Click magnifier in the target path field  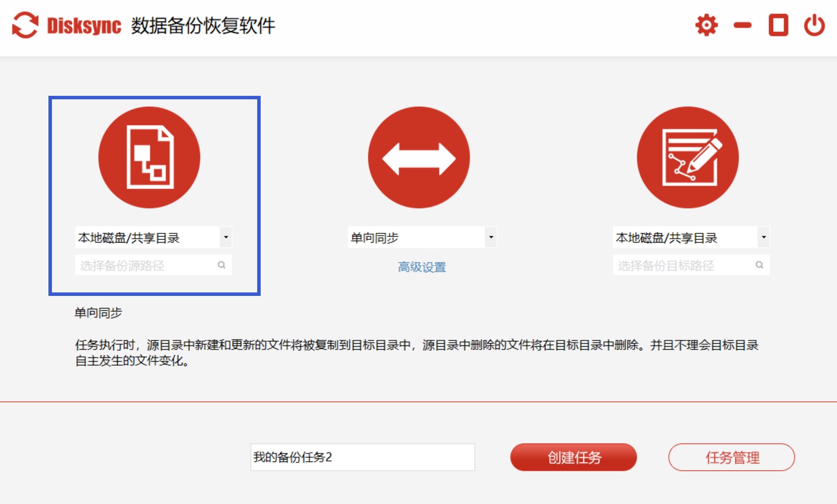point(759,265)
